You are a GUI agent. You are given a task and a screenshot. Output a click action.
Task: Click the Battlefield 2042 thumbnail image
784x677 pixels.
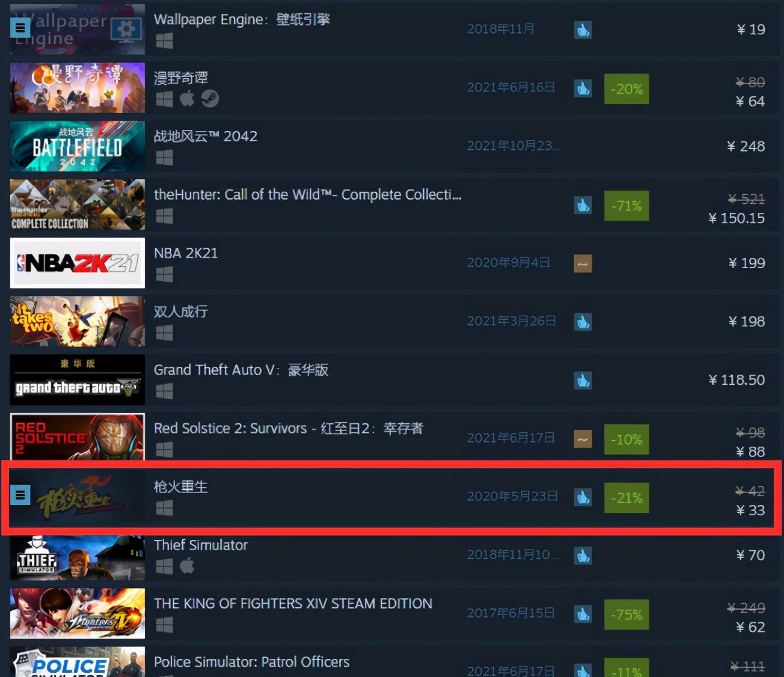(x=78, y=146)
